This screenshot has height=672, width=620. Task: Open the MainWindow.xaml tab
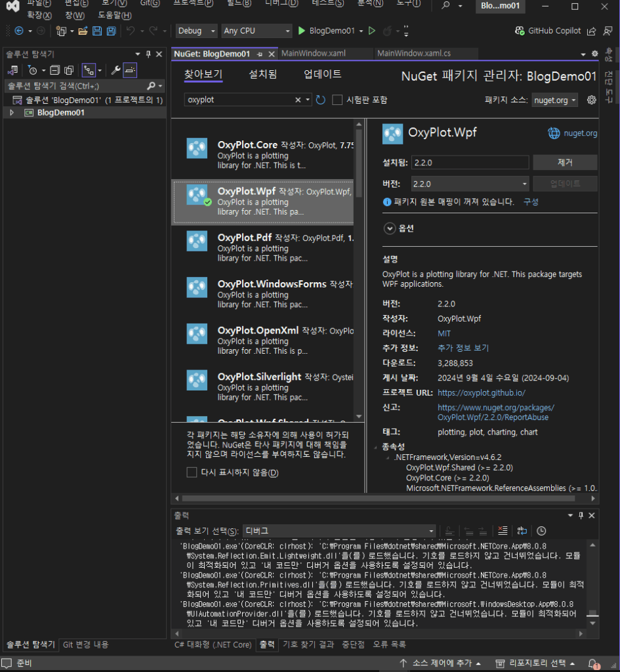[x=314, y=54]
